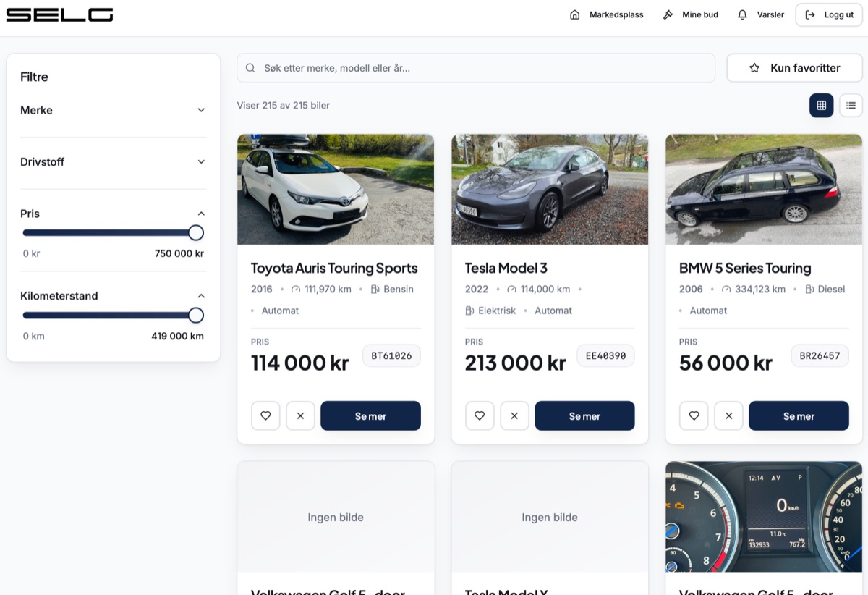The width and height of the screenshot is (868, 595).
Task: Switch to list view layout
Action: click(851, 106)
